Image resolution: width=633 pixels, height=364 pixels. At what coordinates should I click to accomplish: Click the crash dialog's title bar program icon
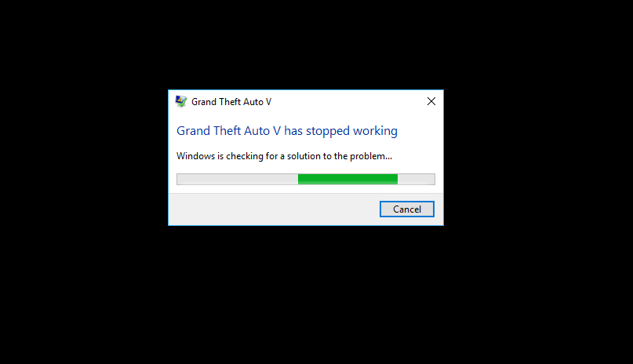181,101
